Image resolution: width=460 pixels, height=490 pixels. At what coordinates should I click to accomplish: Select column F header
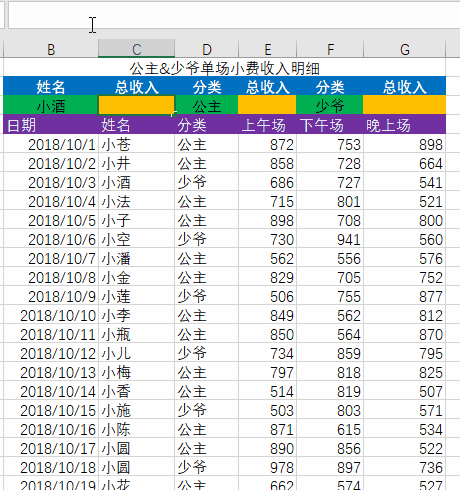coord(330,49)
